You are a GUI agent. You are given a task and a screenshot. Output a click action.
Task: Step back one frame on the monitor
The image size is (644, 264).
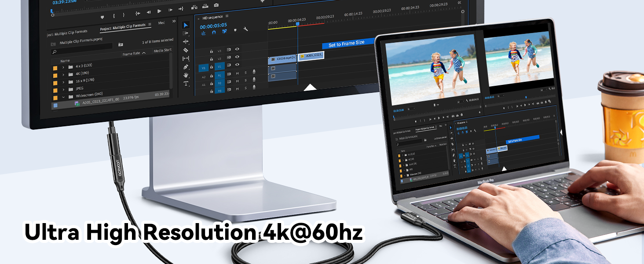pyautogui.click(x=149, y=12)
